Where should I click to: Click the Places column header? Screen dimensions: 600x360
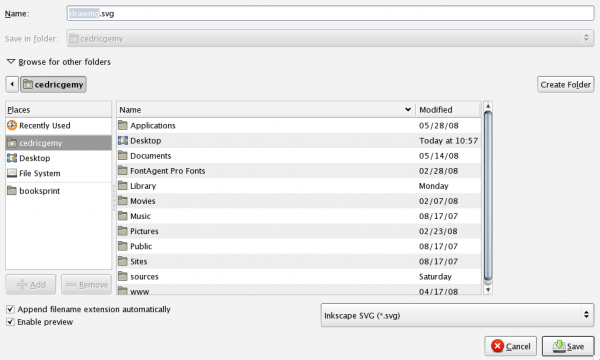(x=59, y=110)
